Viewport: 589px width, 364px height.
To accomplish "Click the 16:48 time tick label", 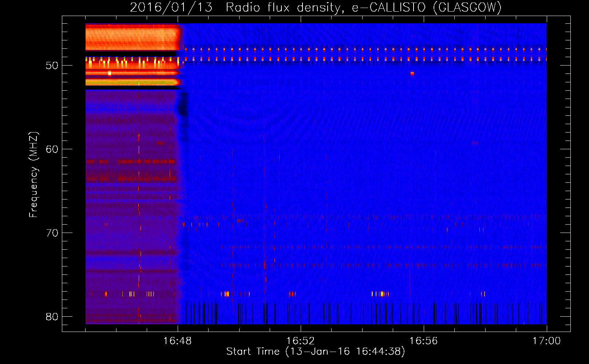I will (x=177, y=341).
